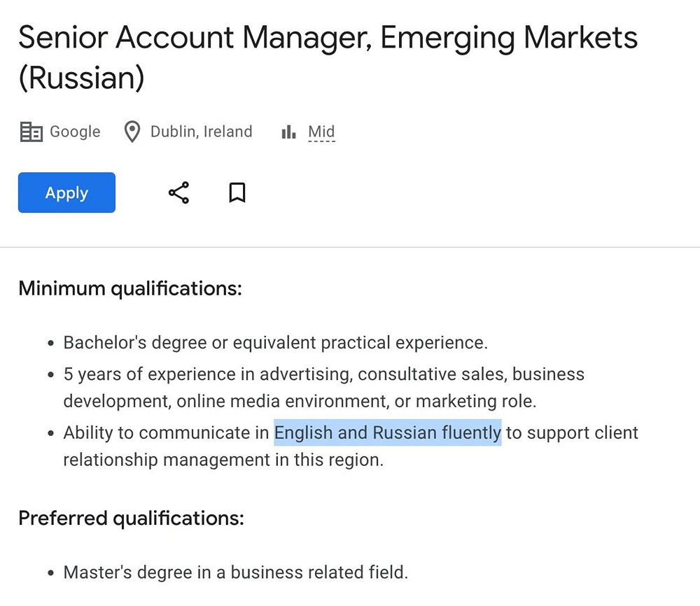Click the company building icon beside Google

31,132
